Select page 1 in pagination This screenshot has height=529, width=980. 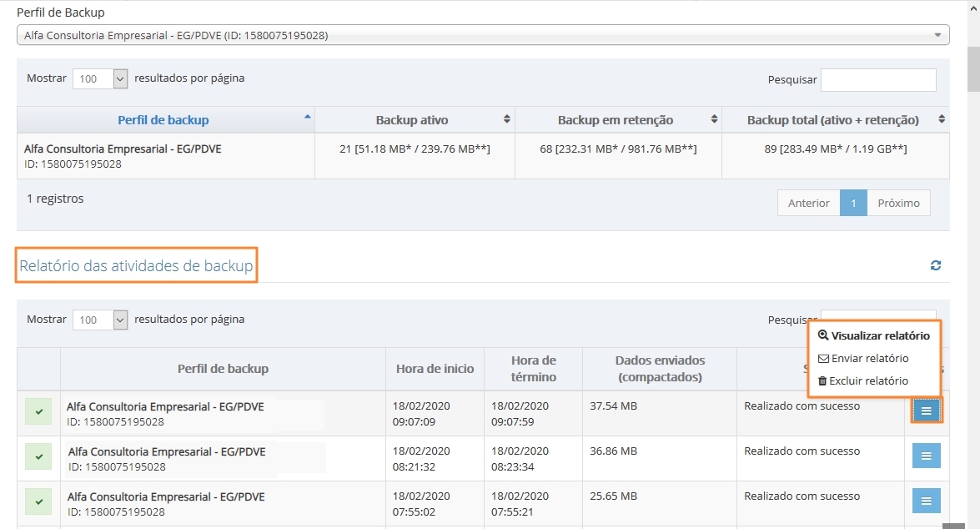point(853,203)
